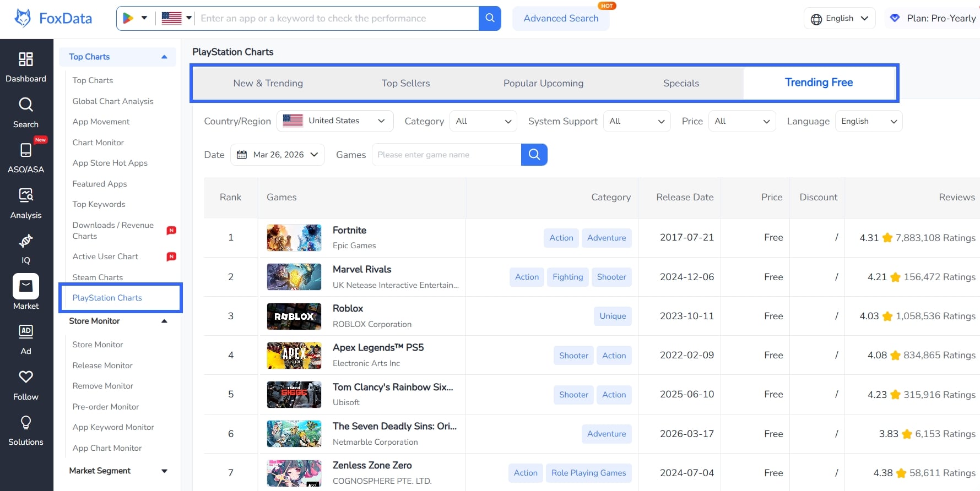This screenshot has height=491, width=980.
Task: Click the calendar icon in Date field
Action: click(x=242, y=155)
